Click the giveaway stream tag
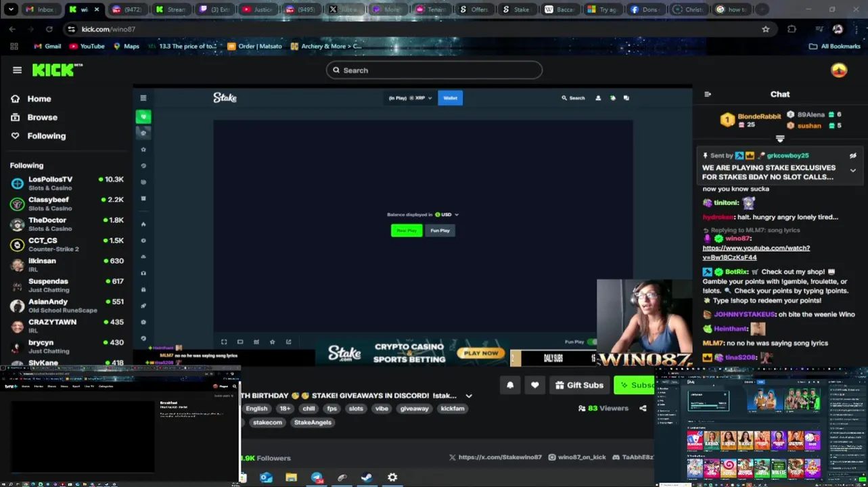Image resolution: width=868 pixels, height=487 pixels. pyautogui.click(x=414, y=409)
